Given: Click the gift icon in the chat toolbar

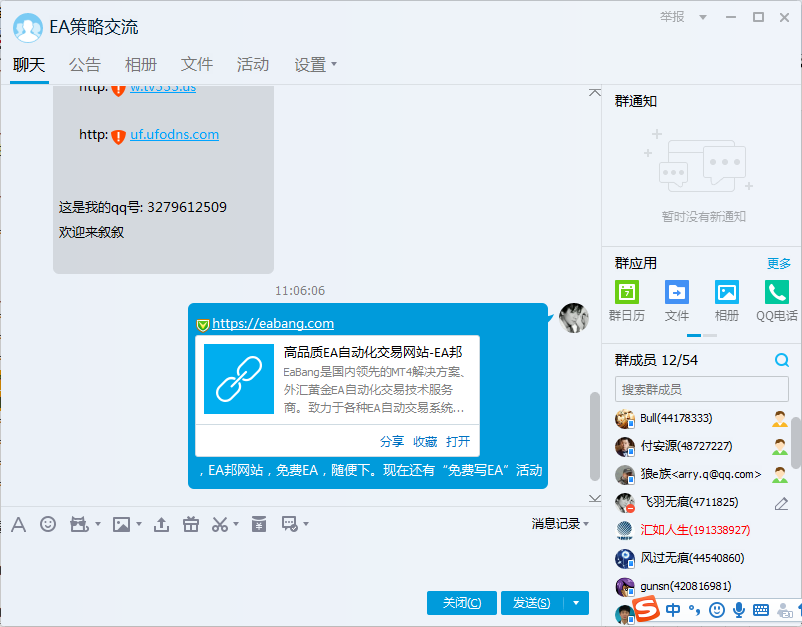Looking at the screenshot, I should (x=191, y=524).
